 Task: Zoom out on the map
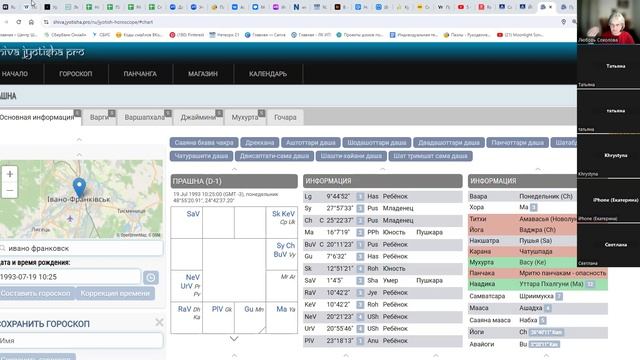pyautogui.click(x=10, y=190)
